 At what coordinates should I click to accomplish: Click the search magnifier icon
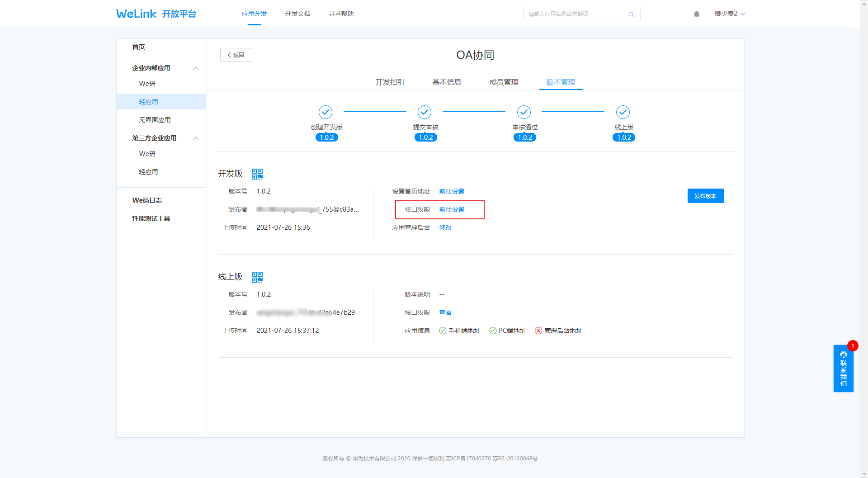[x=631, y=14]
